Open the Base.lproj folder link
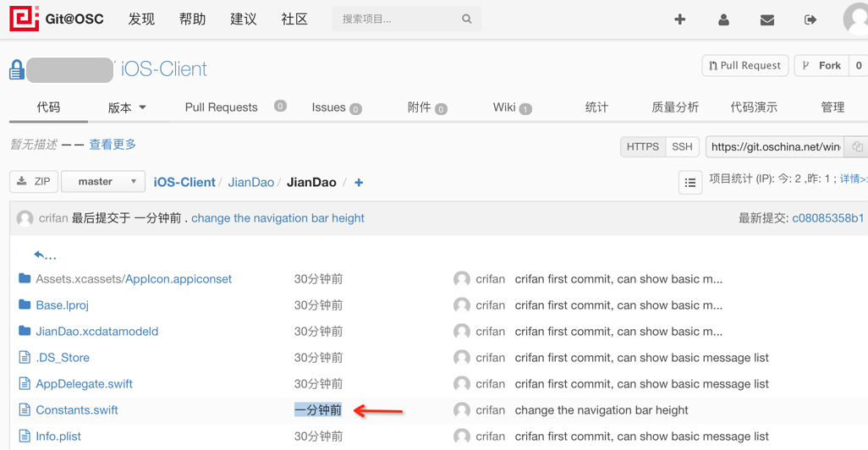868x450 pixels. (62, 305)
